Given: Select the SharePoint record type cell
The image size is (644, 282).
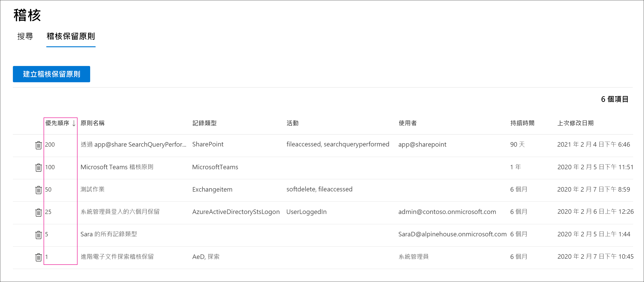Looking at the screenshot, I should click(x=208, y=144).
